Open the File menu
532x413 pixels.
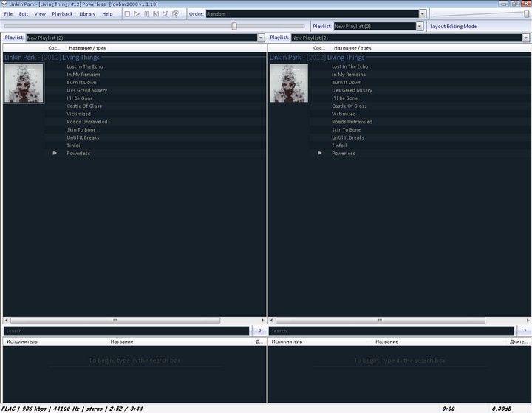[x=8, y=14]
